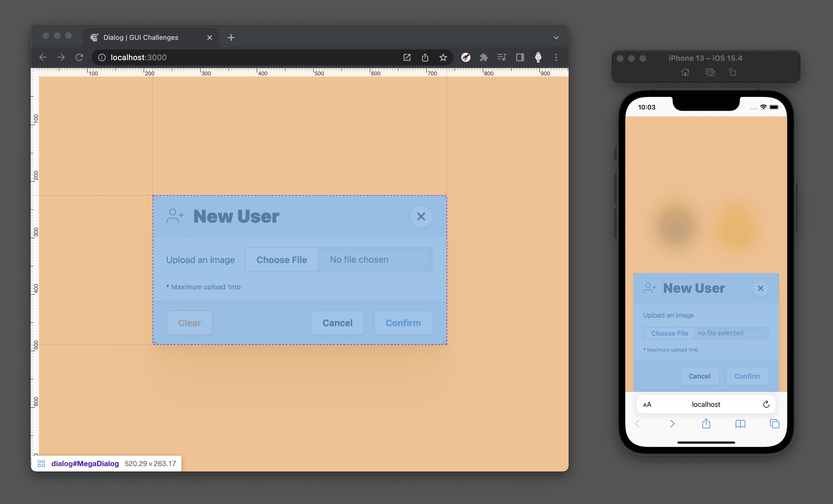This screenshot has width=833, height=504.
Task: Click the Confirm button on mobile dialog
Action: coord(747,376)
